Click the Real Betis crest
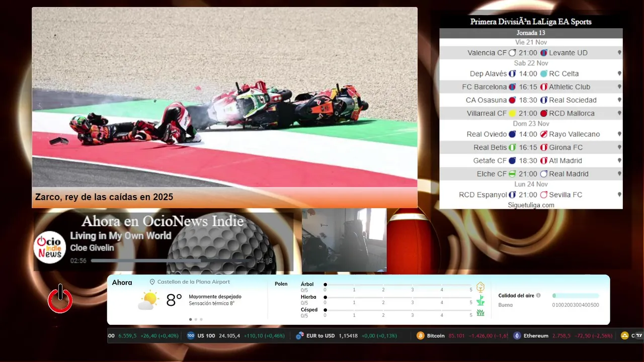The image size is (644, 362). click(x=512, y=147)
